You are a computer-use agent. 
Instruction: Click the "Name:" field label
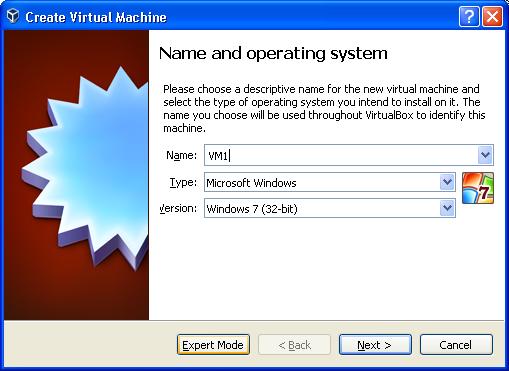pyautogui.click(x=181, y=155)
